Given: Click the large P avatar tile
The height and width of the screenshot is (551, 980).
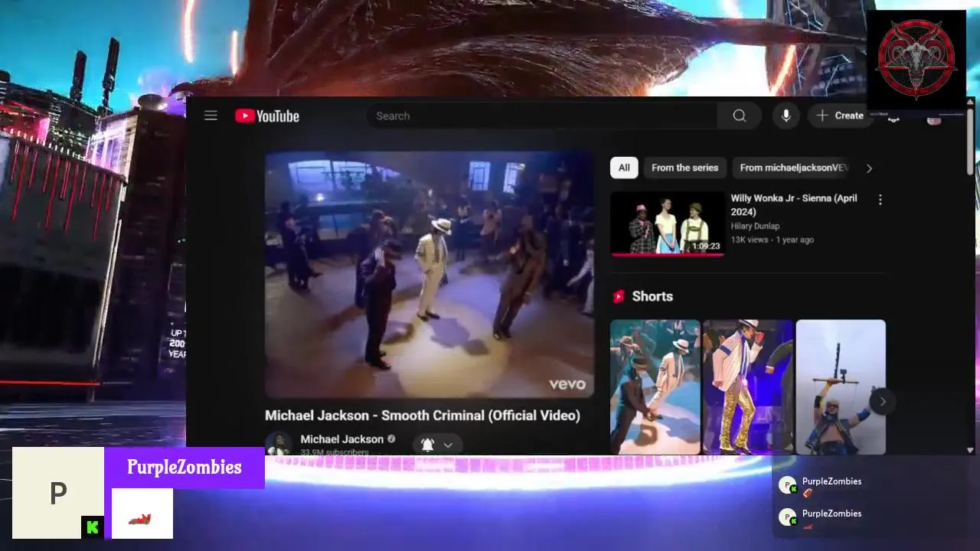Looking at the screenshot, I should point(58,493).
